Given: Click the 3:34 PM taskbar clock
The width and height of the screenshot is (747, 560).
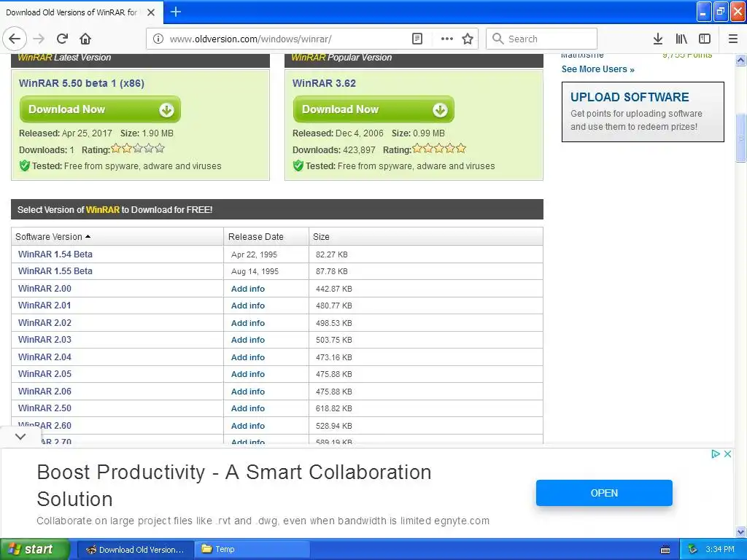Looking at the screenshot, I should pyautogui.click(x=720, y=549).
